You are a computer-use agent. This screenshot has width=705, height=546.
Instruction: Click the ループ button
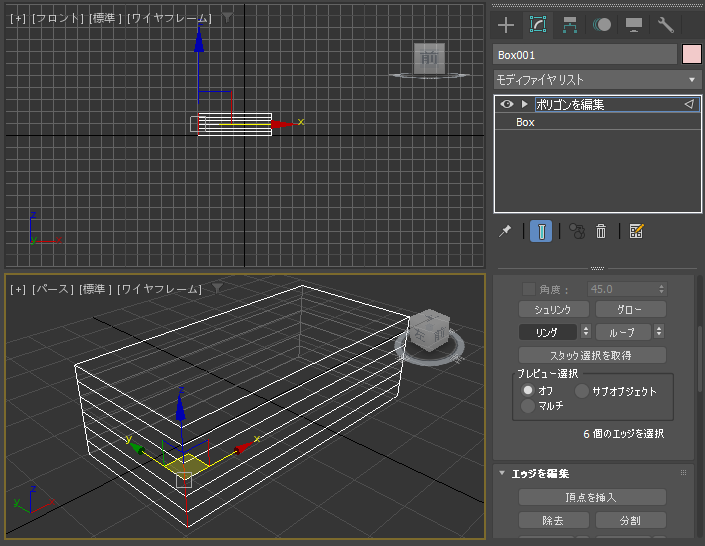pos(623,332)
